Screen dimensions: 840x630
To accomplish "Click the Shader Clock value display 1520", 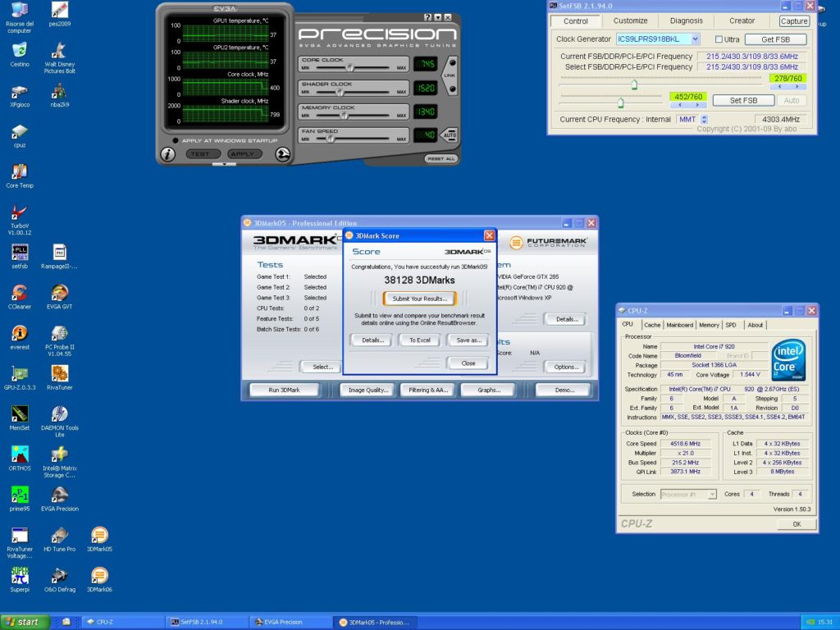I will point(426,88).
